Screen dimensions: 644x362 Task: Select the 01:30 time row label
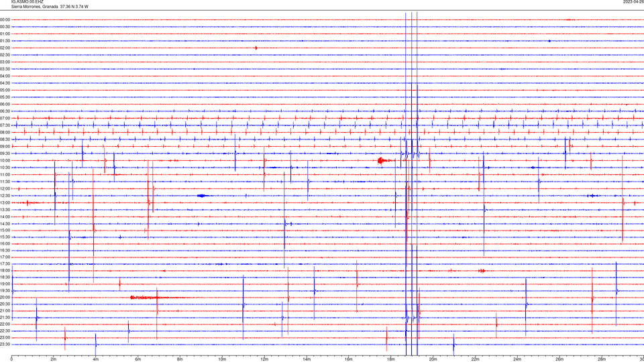point(5,41)
